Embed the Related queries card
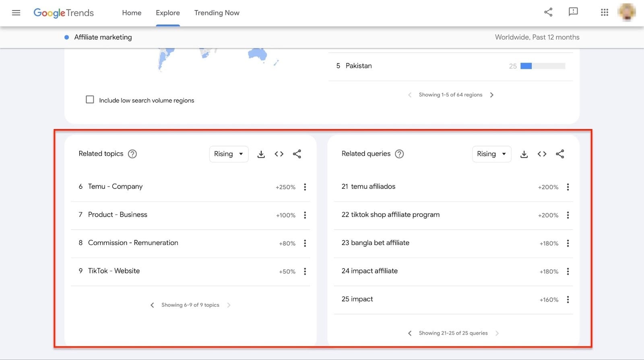The image size is (644, 360). pyautogui.click(x=542, y=154)
